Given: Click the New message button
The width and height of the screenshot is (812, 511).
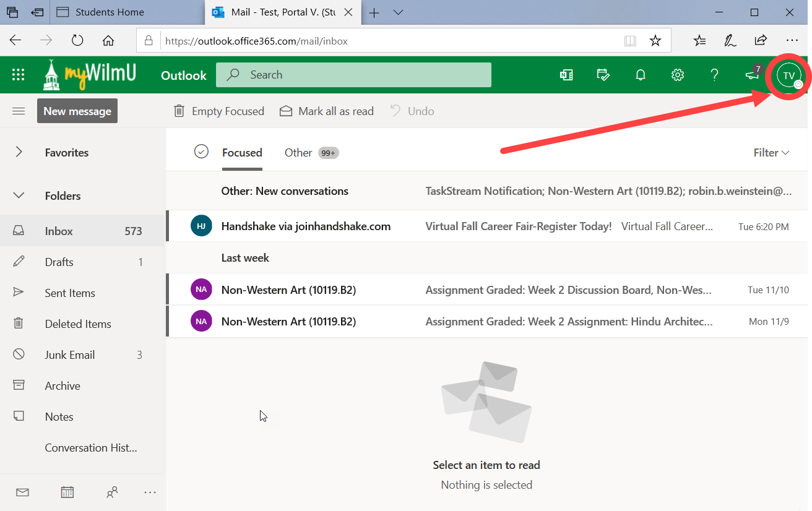Looking at the screenshot, I should coord(77,111).
